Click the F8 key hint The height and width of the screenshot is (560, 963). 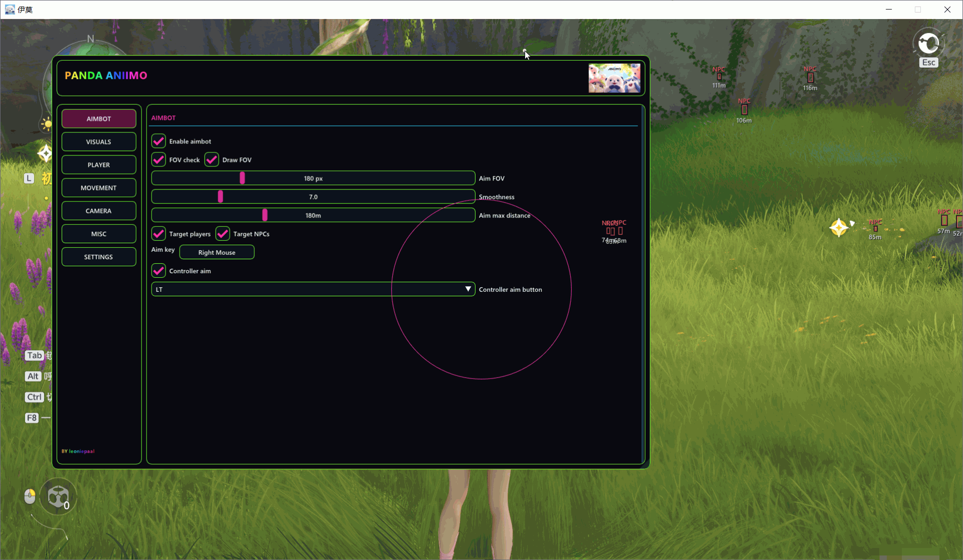tap(32, 418)
